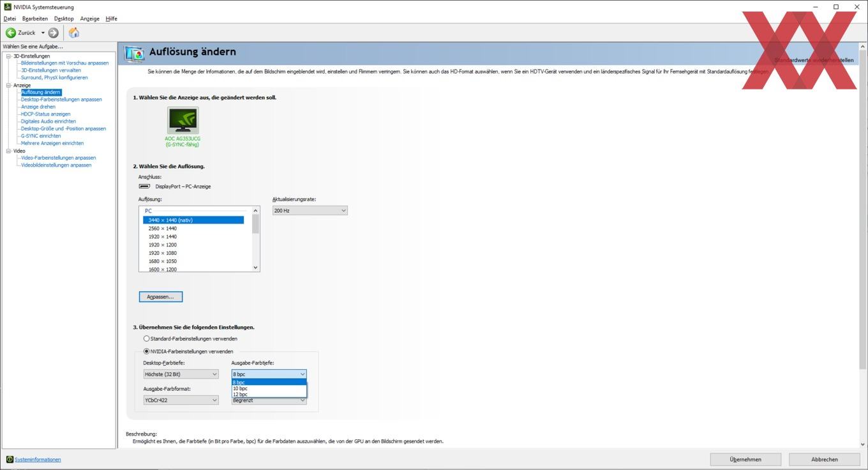
Task: Click the Systeminformationen icon in status bar
Action: [10, 459]
